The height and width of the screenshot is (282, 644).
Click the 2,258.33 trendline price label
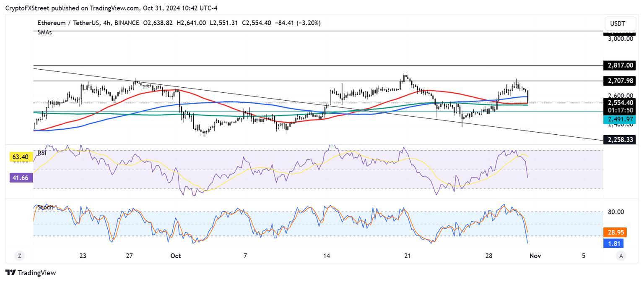click(620, 140)
